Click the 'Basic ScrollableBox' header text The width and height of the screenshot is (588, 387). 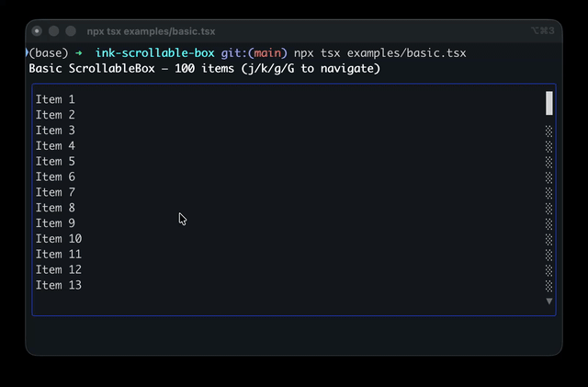92,69
